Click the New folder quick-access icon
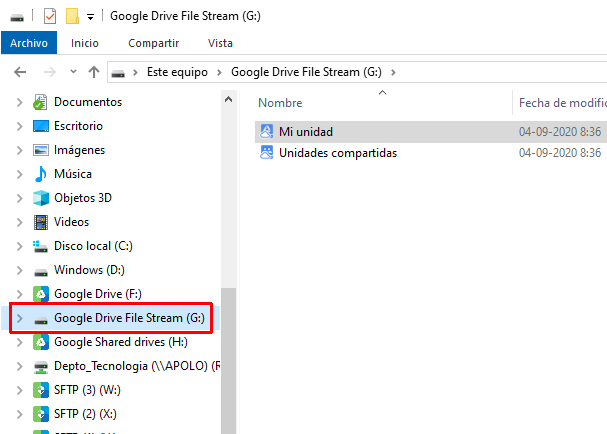Screen dimensions: 607x434 click(x=72, y=16)
